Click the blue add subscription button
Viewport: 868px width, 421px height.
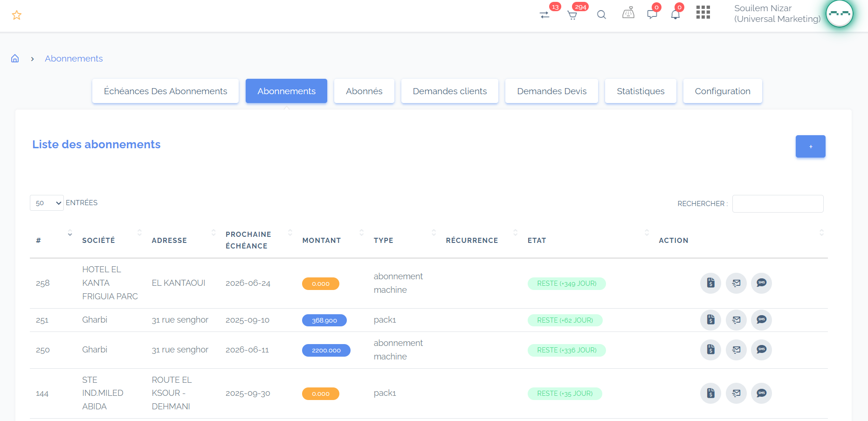tap(810, 146)
